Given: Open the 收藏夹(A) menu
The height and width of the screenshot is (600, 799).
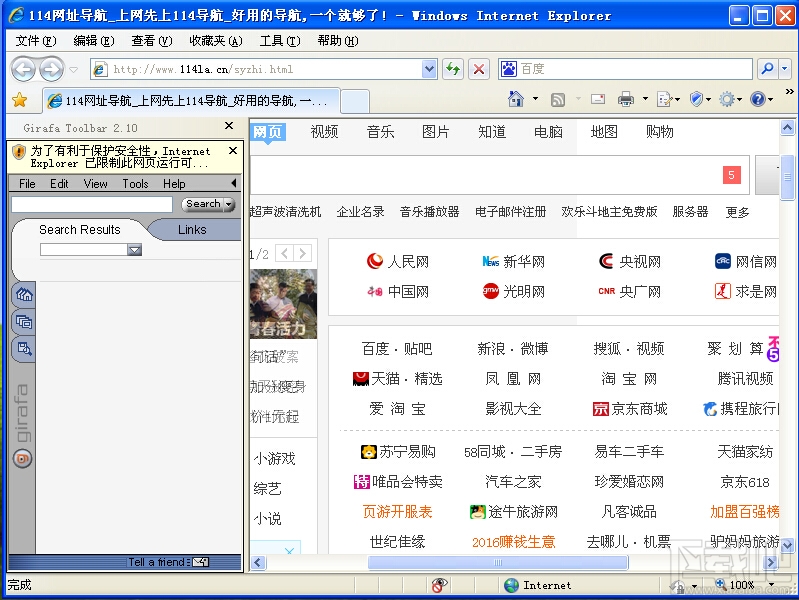Looking at the screenshot, I should (x=216, y=41).
